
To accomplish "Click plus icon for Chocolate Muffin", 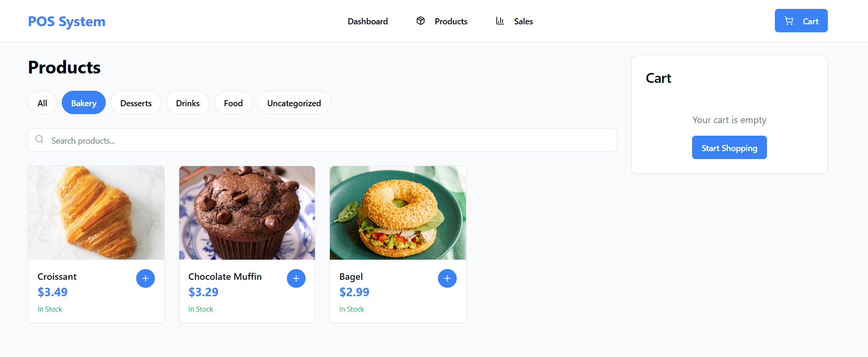I will [296, 278].
